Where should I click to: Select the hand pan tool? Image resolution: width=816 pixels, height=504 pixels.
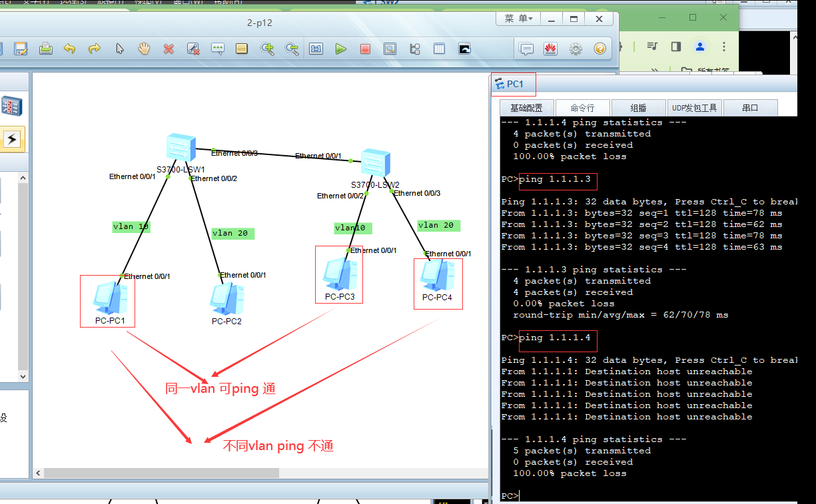click(x=144, y=49)
